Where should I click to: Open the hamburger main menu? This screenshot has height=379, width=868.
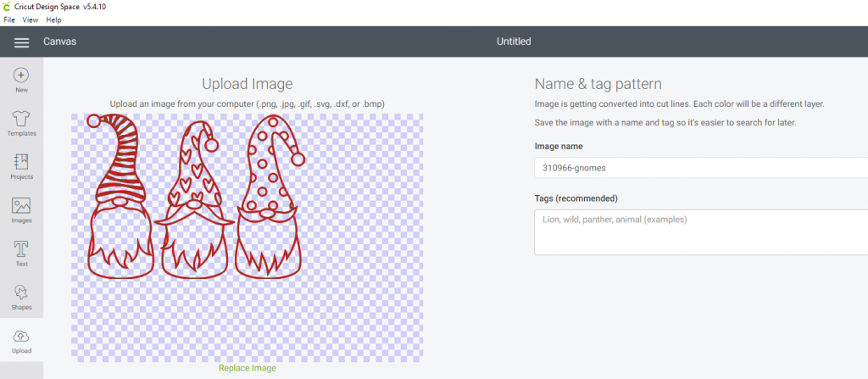pos(21,42)
